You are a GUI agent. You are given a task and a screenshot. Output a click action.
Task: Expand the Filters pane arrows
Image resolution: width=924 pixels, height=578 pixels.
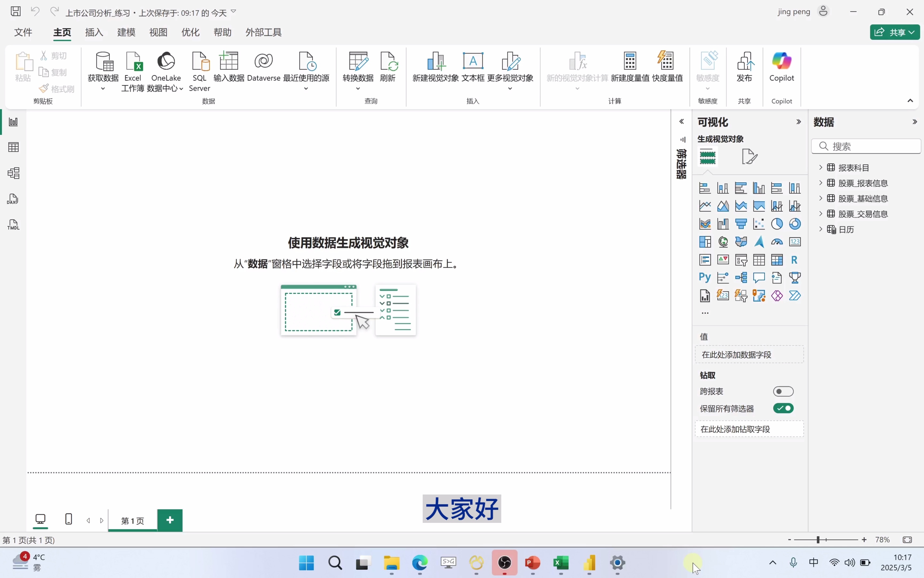coord(682,121)
